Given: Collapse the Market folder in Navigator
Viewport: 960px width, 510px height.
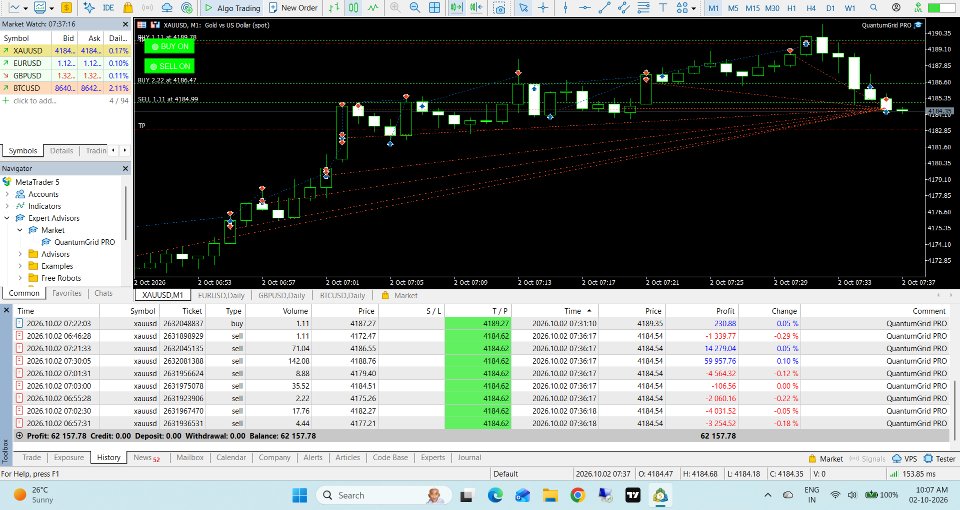Looking at the screenshot, I should [x=20, y=230].
